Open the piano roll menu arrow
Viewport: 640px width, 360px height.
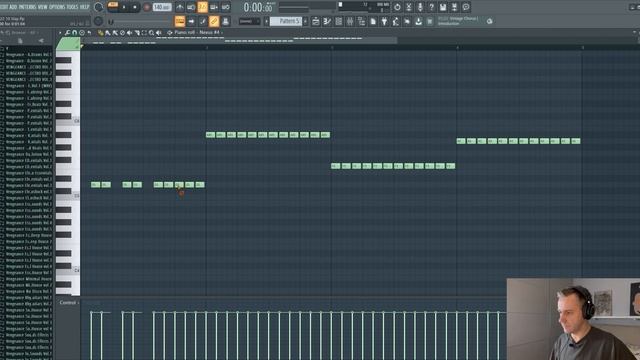pos(60,33)
